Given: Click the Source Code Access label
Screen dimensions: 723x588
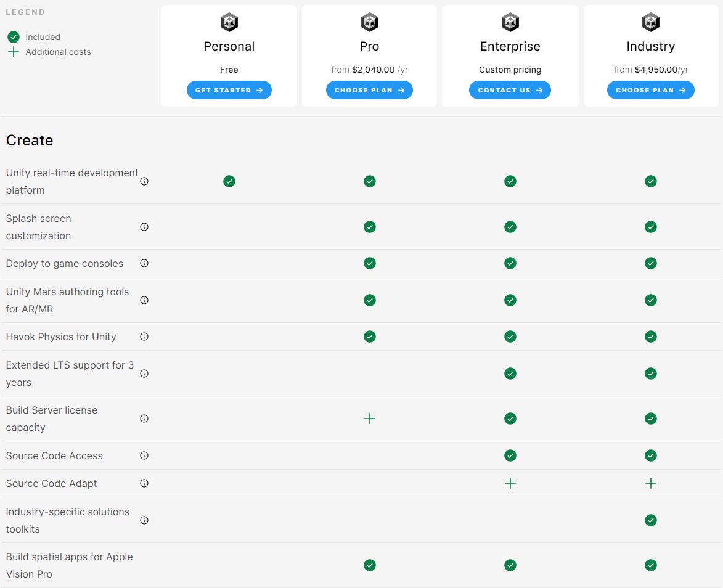Looking at the screenshot, I should tap(54, 455).
